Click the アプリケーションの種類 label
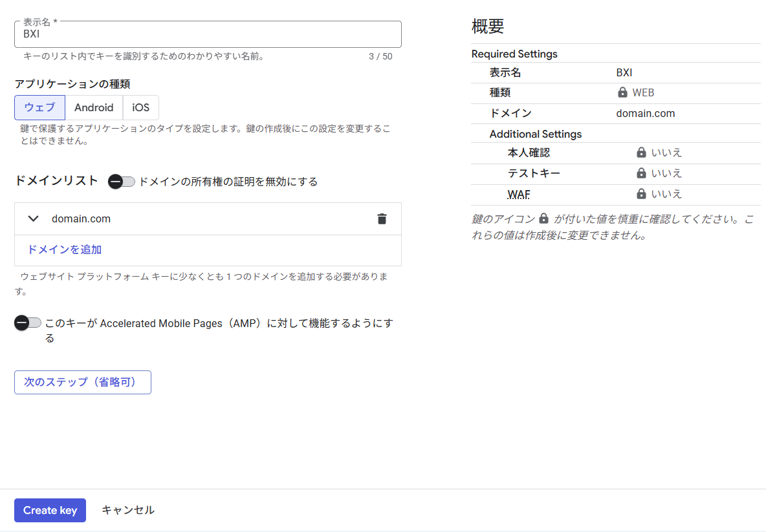The width and height of the screenshot is (766, 532). pyautogui.click(x=72, y=84)
